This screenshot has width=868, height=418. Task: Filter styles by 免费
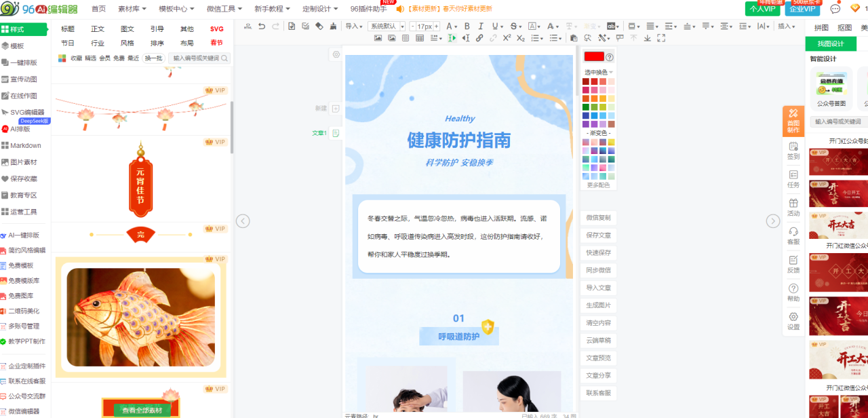pyautogui.click(x=119, y=58)
